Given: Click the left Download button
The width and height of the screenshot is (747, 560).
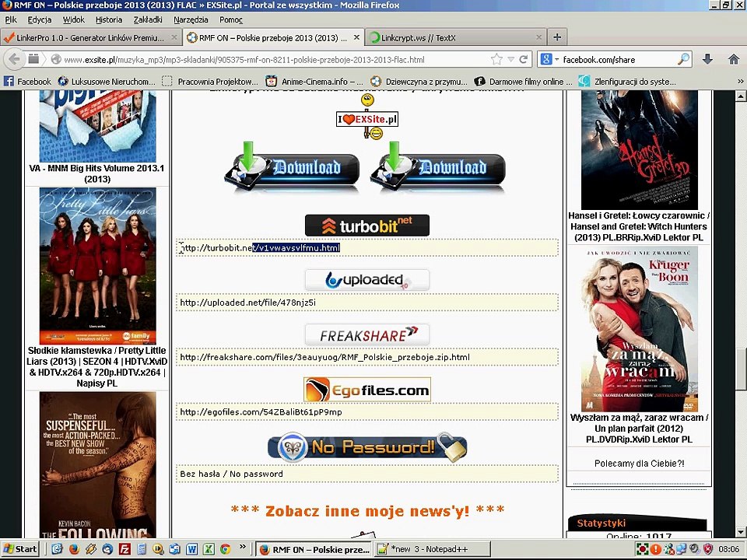Looking at the screenshot, I should pos(292,167).
